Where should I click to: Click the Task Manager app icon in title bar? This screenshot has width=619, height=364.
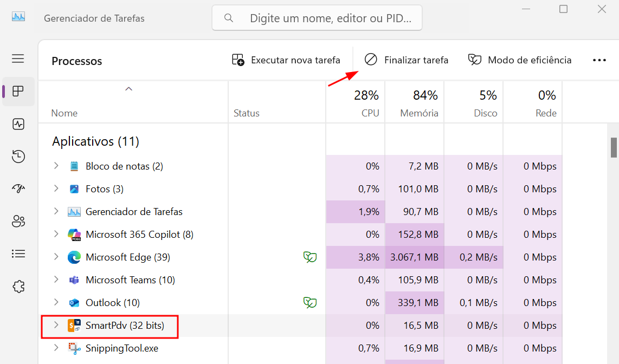(18, 17)
